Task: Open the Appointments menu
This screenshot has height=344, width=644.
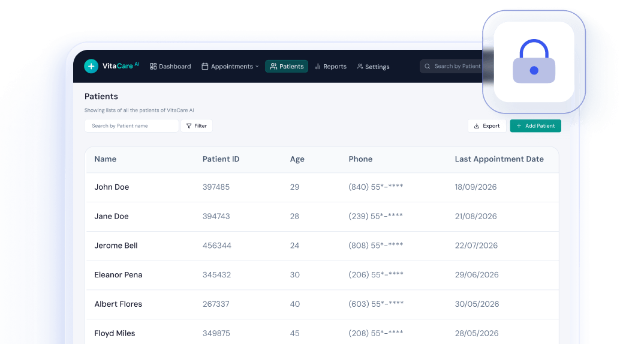Action: tap(230, 66)
